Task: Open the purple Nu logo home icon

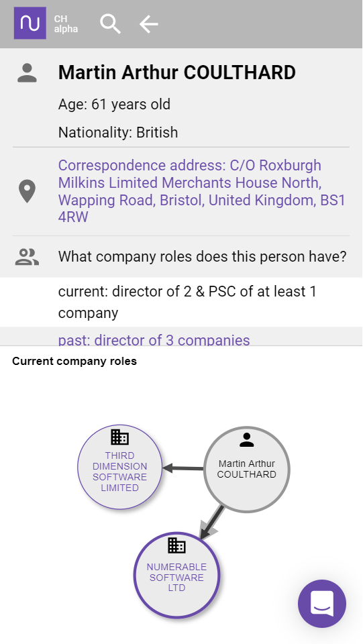Action: tap(30, 23)
